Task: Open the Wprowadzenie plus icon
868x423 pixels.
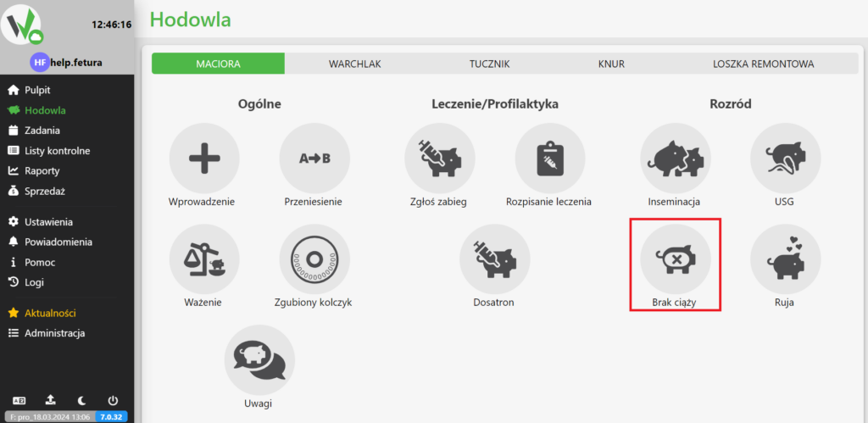Action: (x=204, y=159)
